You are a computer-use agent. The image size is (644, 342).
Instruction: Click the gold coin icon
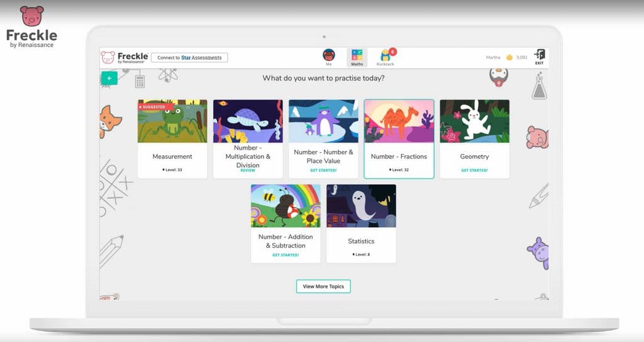pos(509,57)
